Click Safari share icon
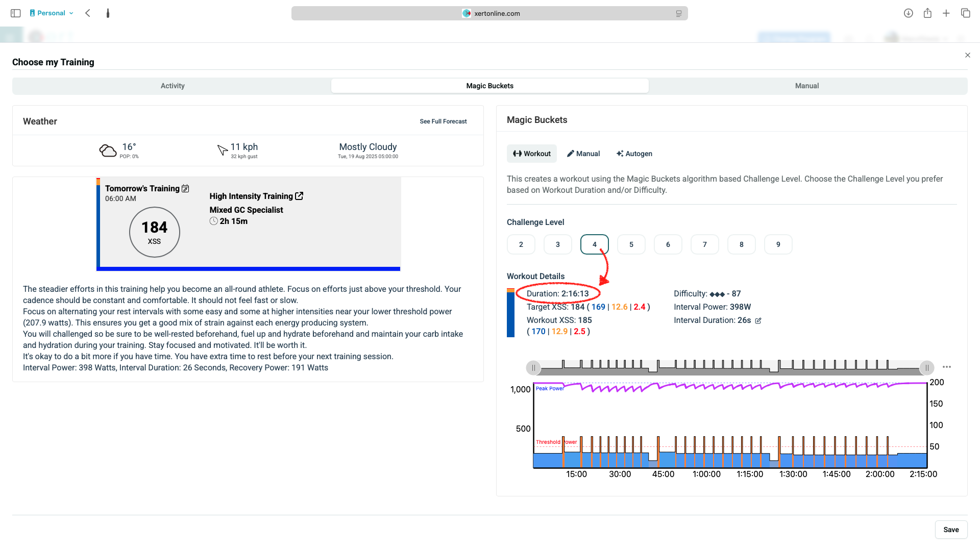980x551 pixels. pyautogui.click(x=927, y=13)
